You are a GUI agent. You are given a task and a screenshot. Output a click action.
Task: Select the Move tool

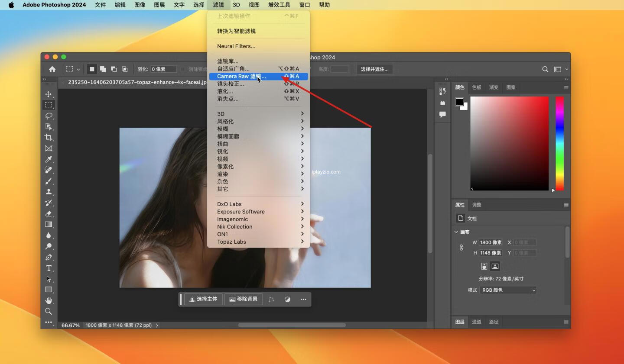click(x=49, y=94)
